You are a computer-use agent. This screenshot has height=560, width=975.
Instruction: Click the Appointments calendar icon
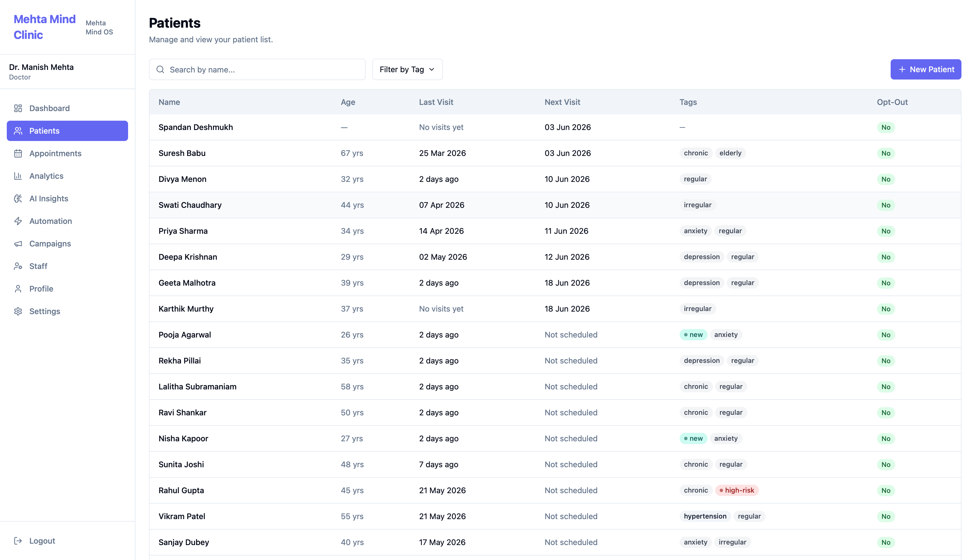[x=18, y=153]
